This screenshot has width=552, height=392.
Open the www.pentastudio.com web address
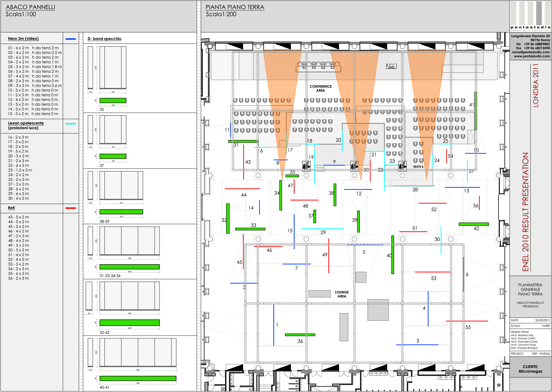(532, 56)
